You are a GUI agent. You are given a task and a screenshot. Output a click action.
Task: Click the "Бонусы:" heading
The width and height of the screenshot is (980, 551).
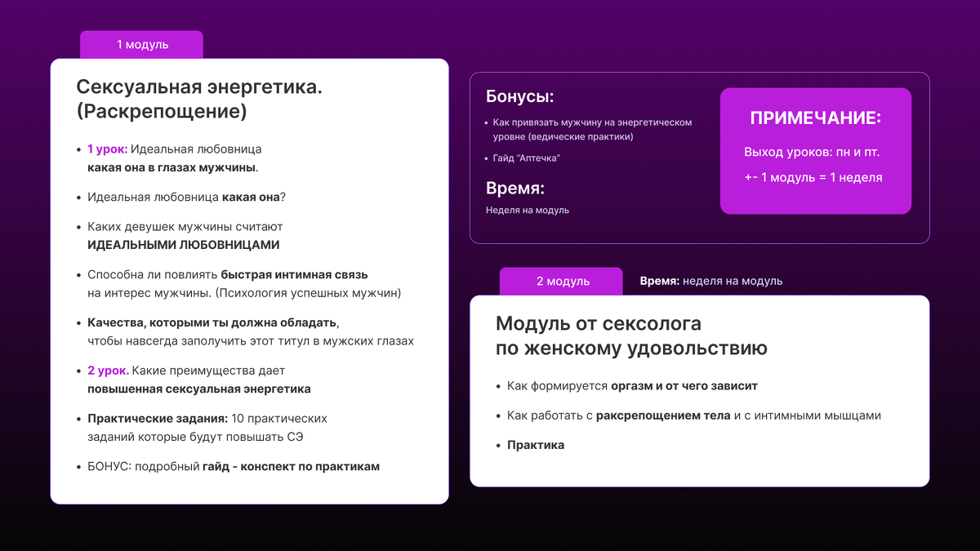(x=519, y=96)
